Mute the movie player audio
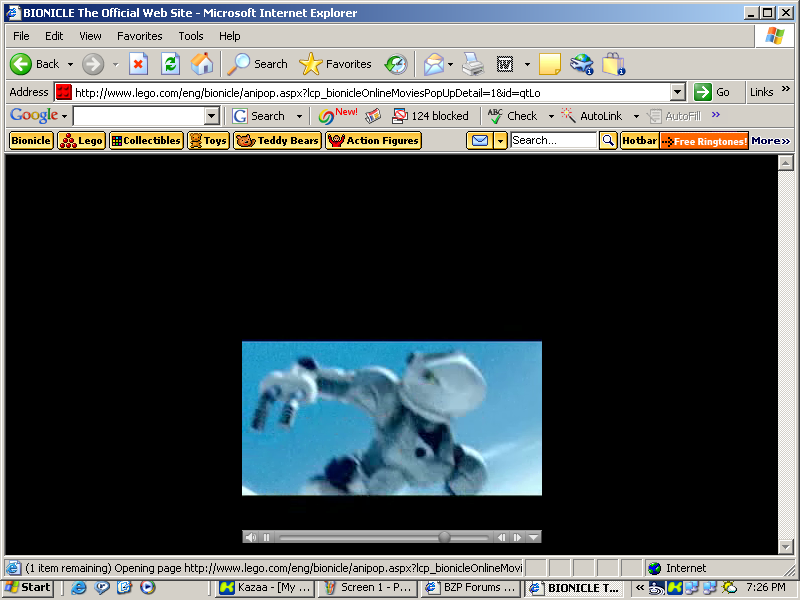Screen dimensions: 800x600 [251, 536]
